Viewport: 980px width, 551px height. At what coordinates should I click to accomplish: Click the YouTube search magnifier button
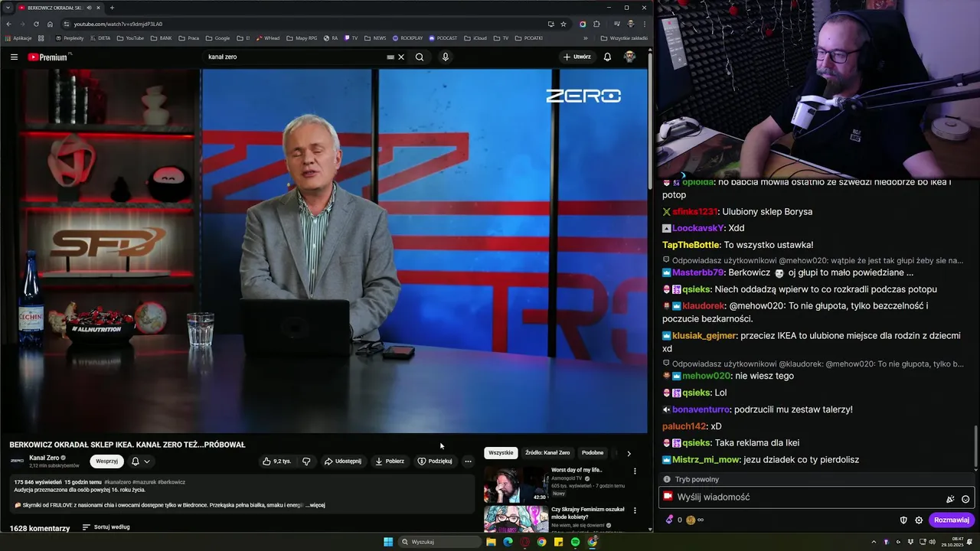pyautogui.click(x=420, y=57)
